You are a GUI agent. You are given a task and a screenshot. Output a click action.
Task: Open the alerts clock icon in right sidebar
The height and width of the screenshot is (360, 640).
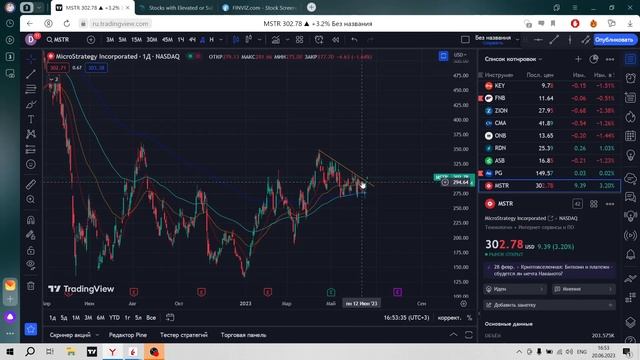tap(630, 78)
